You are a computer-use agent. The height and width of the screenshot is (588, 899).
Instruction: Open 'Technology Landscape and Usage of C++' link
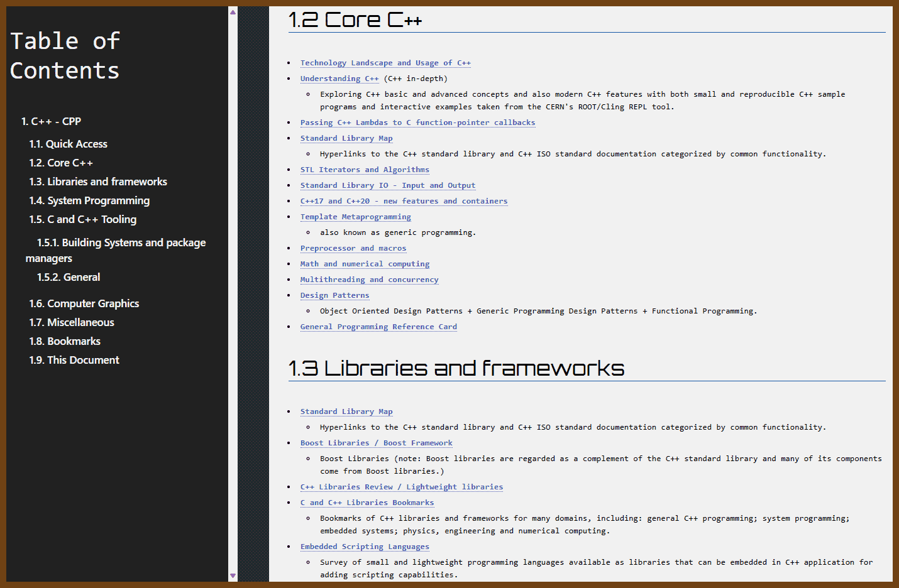click(x=385, y=63)
